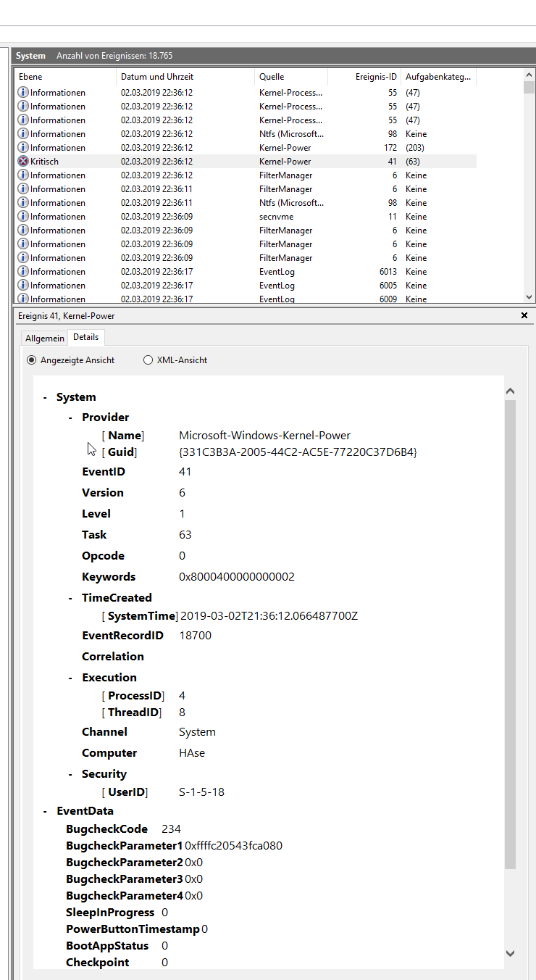Screen dimensions: 536x980
Task: Click the BootAppStatus entry
Action: coord(117,946)
